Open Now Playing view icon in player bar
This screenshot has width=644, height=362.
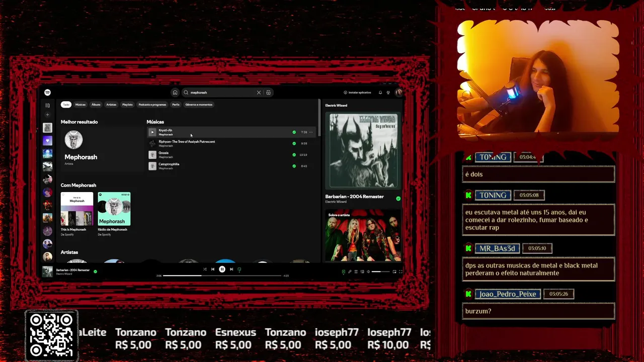point(344,271)
